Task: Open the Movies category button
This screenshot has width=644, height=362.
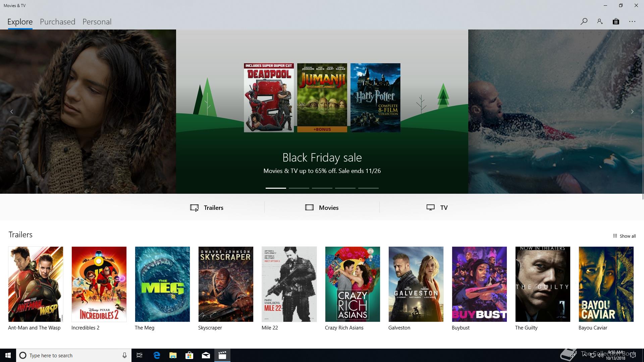Action: click(322, 207)
